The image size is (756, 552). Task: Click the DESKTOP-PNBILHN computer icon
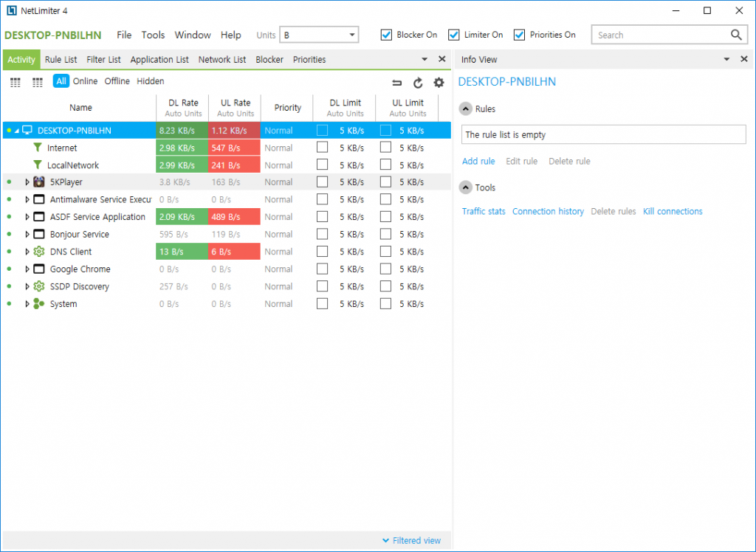click(x=27, y=130)
